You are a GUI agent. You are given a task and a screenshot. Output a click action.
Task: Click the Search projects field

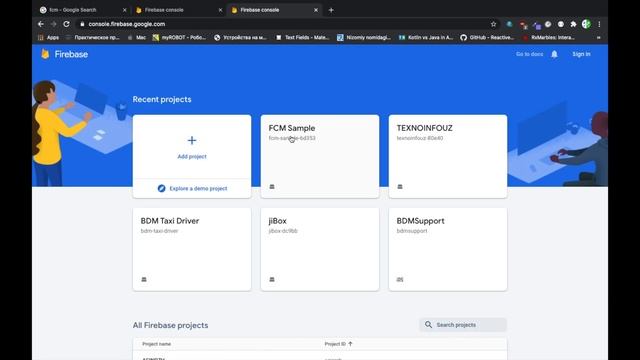pyautogui.click(x=463, y=324)
